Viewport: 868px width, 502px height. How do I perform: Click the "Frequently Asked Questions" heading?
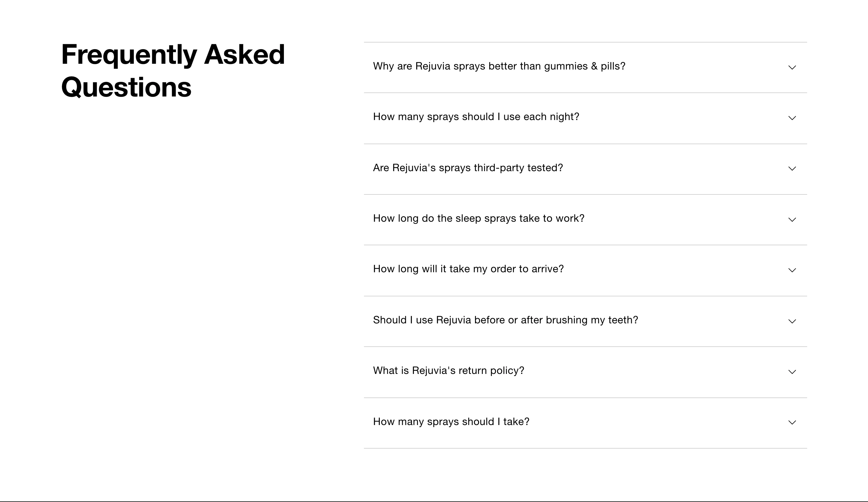tap(173, 71)
